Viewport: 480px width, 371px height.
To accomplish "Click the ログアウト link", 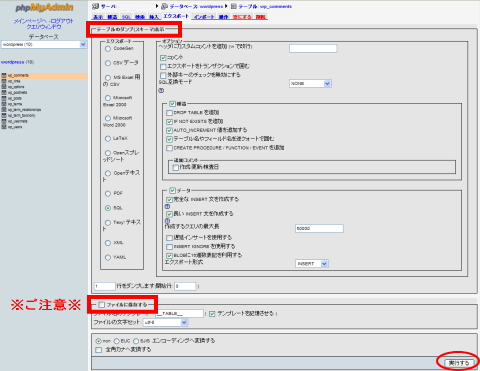I will pos(61,21).
